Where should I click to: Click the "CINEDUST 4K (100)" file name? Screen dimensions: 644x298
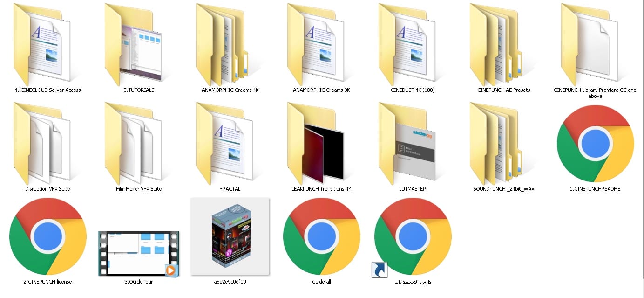coord(413,90)
